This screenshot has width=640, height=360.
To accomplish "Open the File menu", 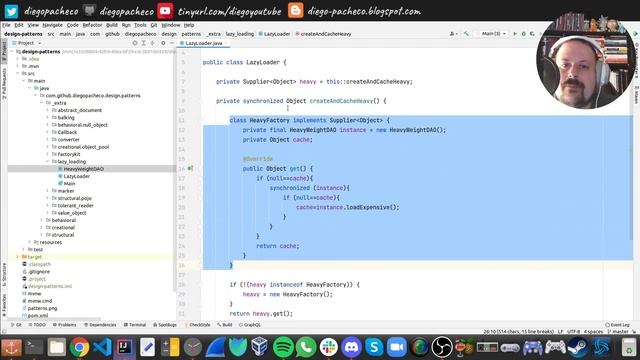I will coord(6,25).
